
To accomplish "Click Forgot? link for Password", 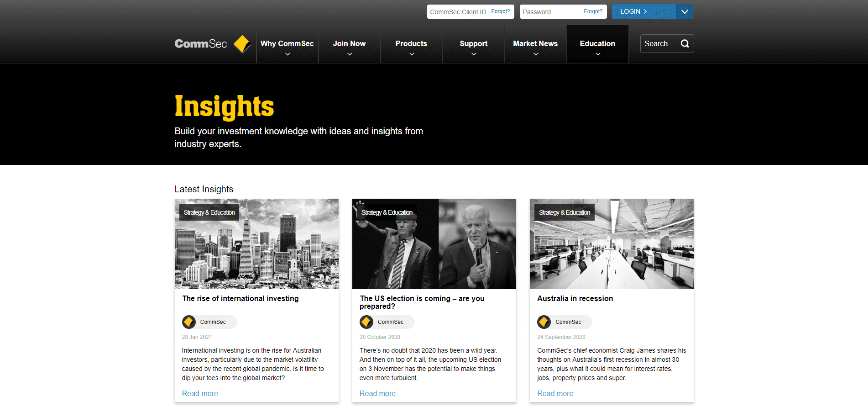I will click(593, 11).
